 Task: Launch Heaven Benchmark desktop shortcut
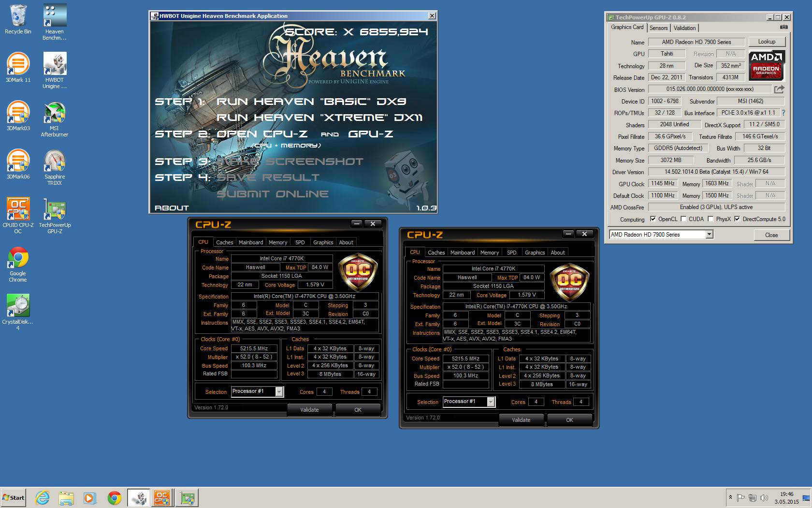[55, 23]
